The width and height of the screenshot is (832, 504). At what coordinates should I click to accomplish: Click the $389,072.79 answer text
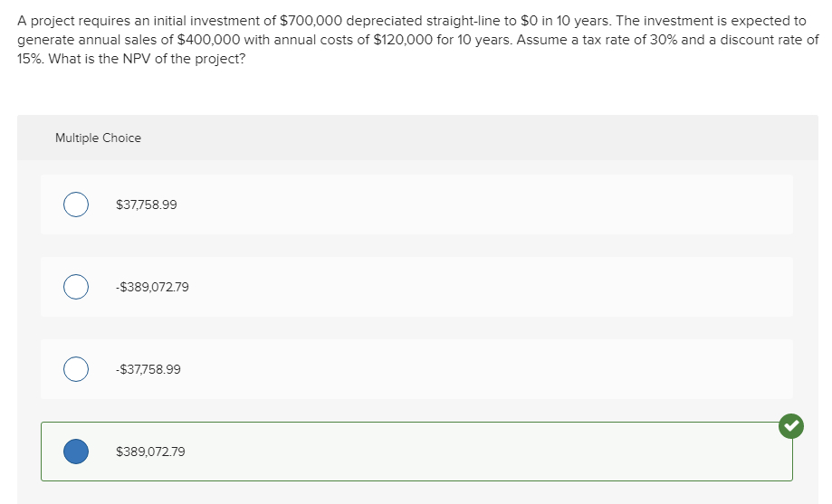(150, 451)
